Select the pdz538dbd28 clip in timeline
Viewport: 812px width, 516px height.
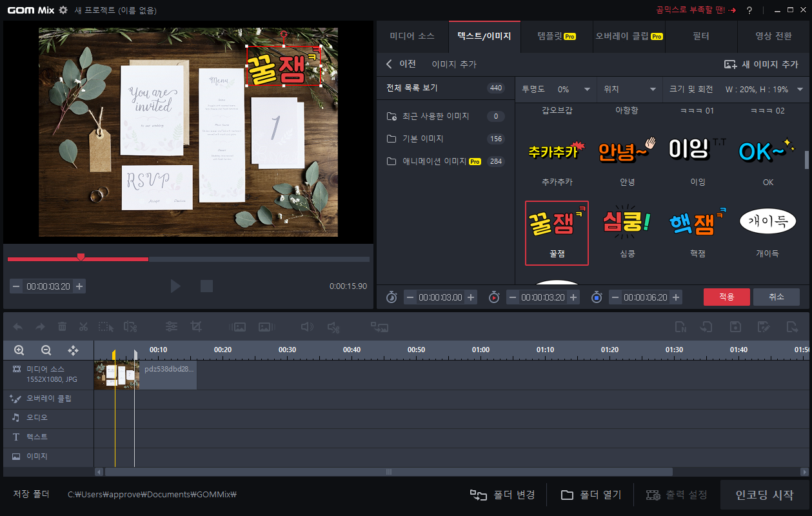pos(146,375)
